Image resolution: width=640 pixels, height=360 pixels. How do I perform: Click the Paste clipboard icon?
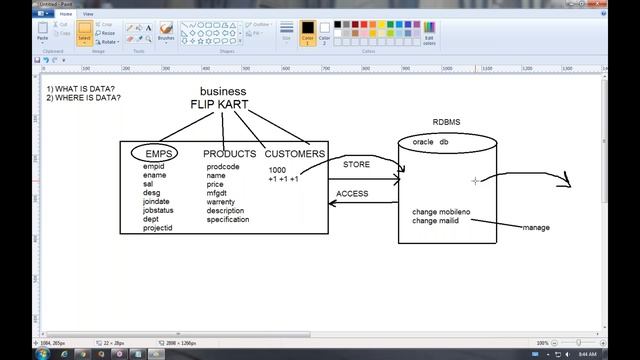tap(42, 28)
